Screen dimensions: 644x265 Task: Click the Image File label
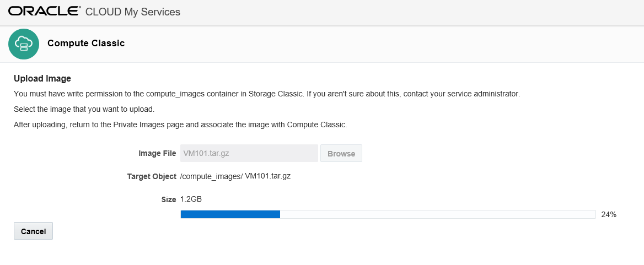pos(157,153)
